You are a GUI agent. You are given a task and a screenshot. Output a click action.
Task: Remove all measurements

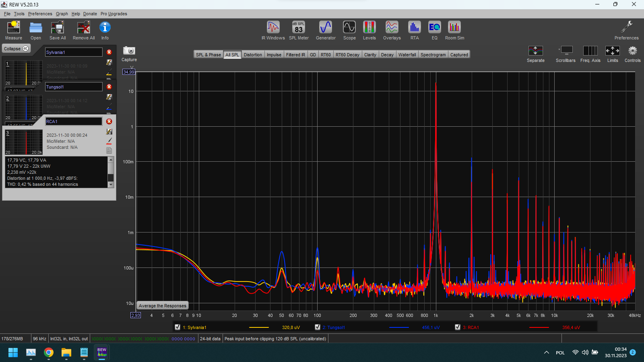coord(84,31)
